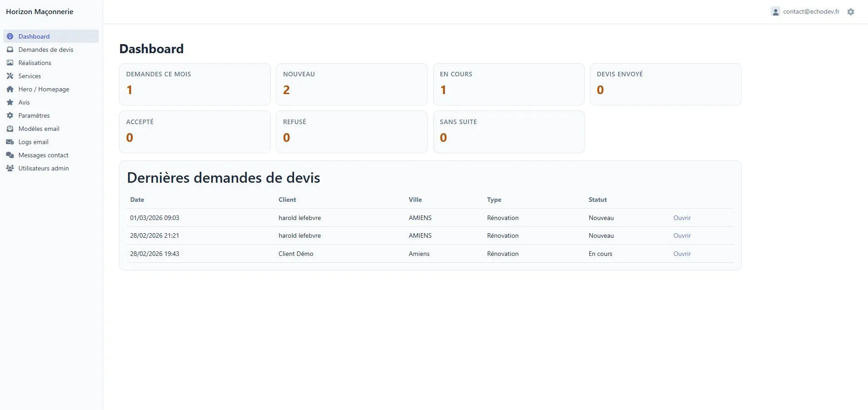Click the Réalisations image icon
Image resolution: width=868 pixels, height=410 pixels.
[10, 63]
